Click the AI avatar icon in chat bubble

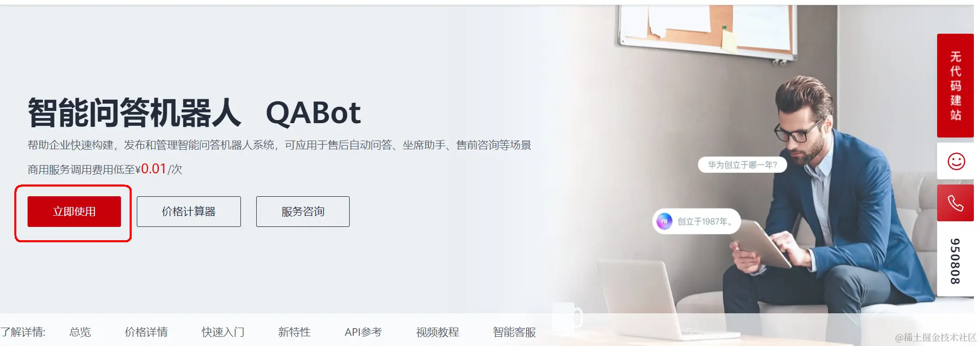(664, 221)
